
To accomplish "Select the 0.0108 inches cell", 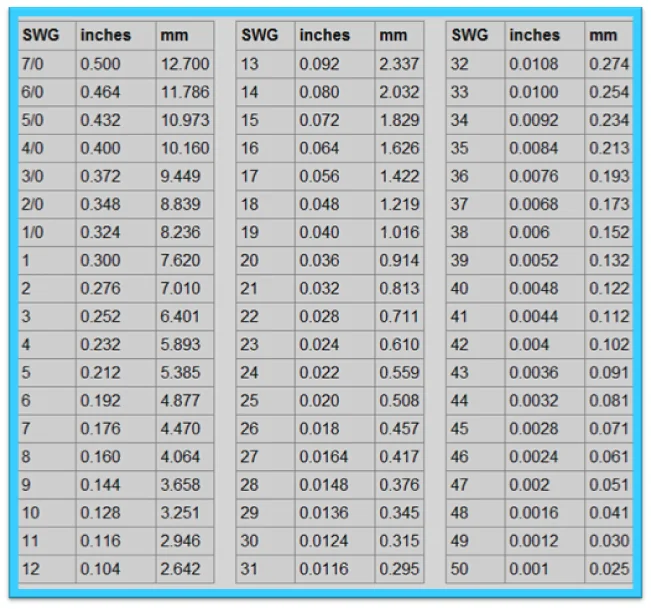I will (x=545, y=64).
